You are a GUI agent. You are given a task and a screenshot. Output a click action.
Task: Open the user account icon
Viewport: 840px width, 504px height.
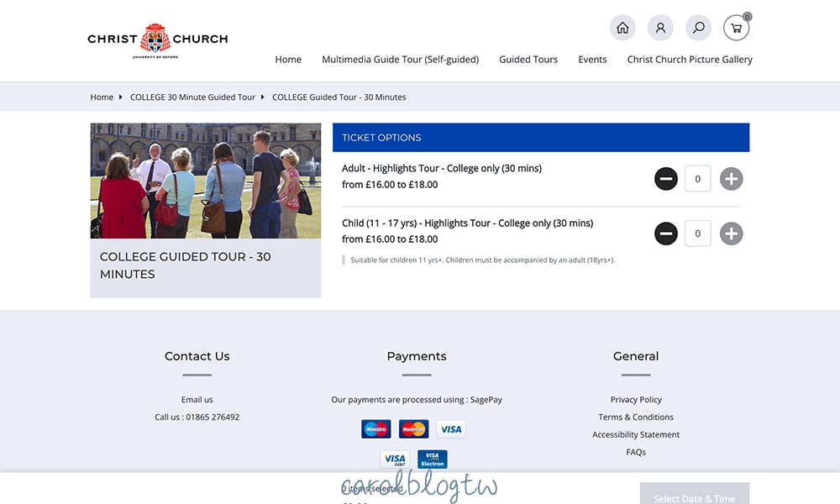point(660,28)
